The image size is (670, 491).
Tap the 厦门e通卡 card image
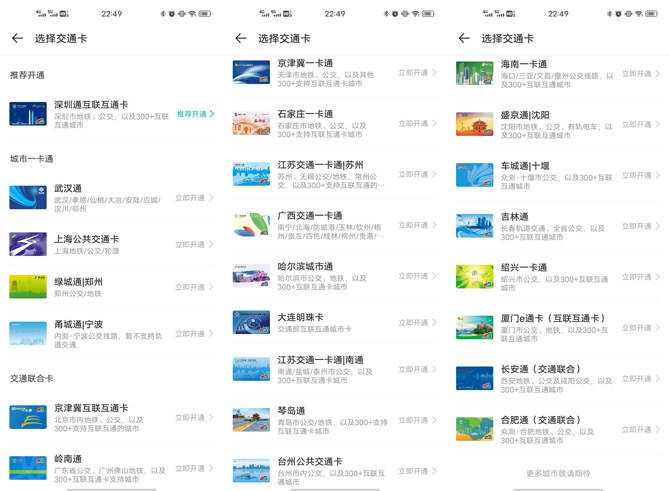pos(475,327)
